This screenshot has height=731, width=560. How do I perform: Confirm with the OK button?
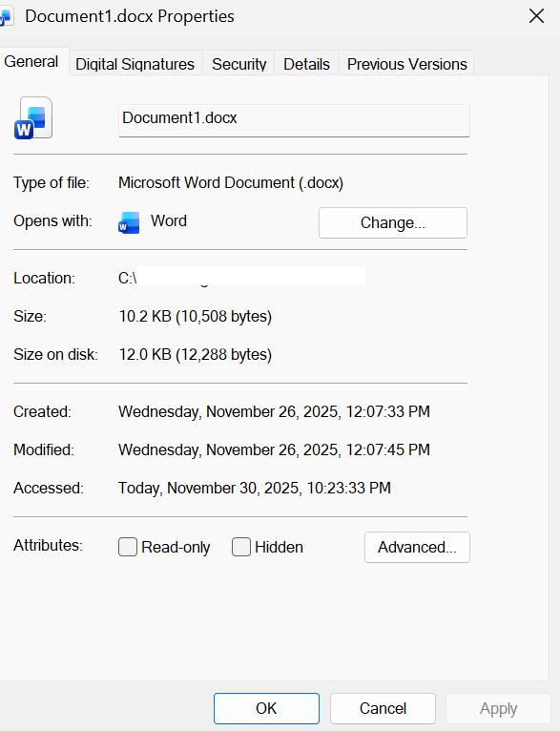click(x=266, y=708)
